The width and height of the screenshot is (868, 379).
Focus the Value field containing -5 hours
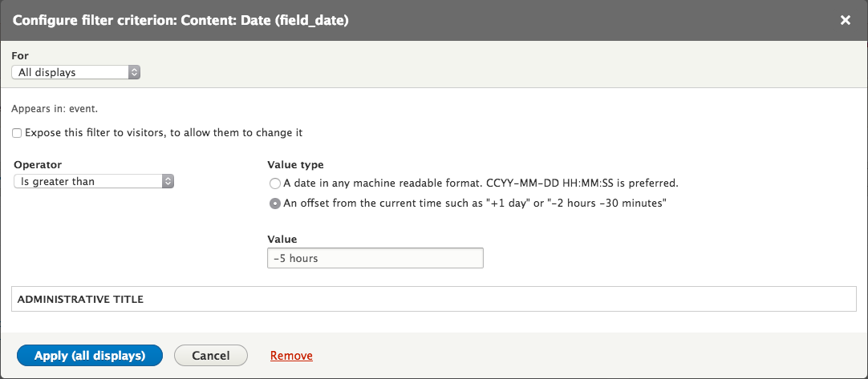[375, 258]
